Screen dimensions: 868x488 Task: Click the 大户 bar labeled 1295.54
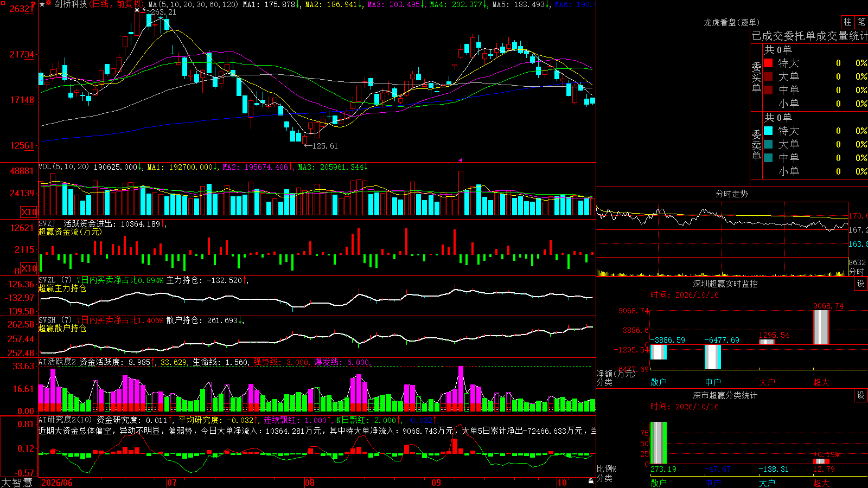[767, 342]
